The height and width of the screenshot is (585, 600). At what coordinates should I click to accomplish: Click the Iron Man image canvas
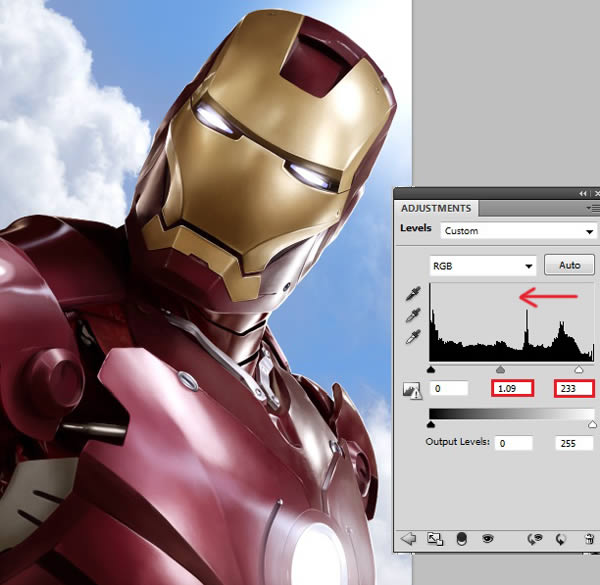click(206, 292)
